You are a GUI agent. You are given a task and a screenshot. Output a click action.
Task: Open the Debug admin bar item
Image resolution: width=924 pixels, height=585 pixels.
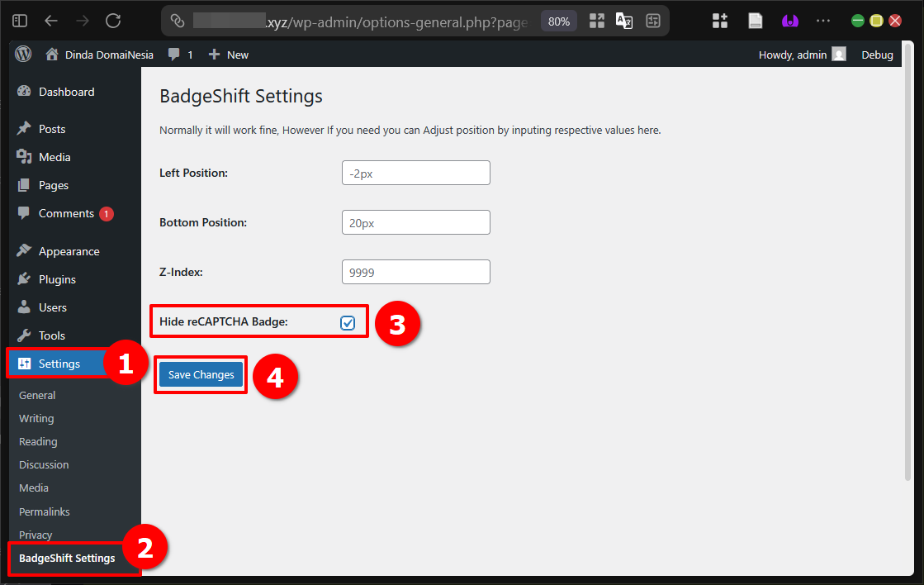(877, 55)
